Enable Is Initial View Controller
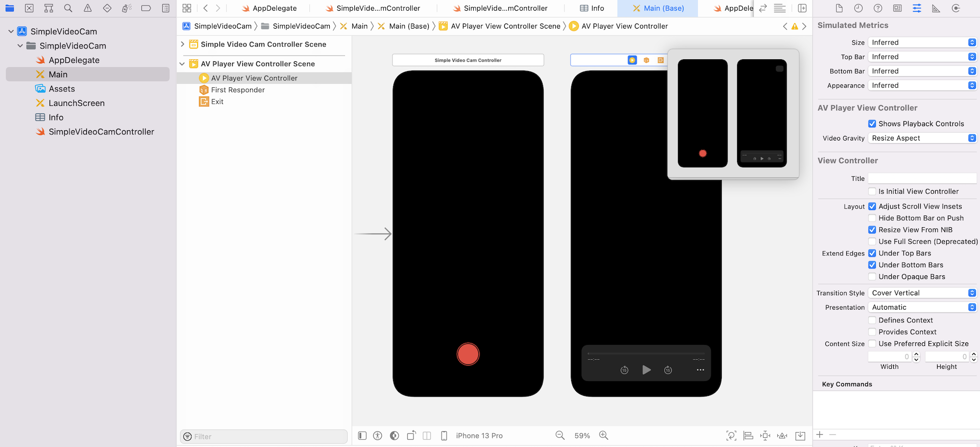Viewport: 980px width, 447px height. pyautogui.click(x=872, y=192)
